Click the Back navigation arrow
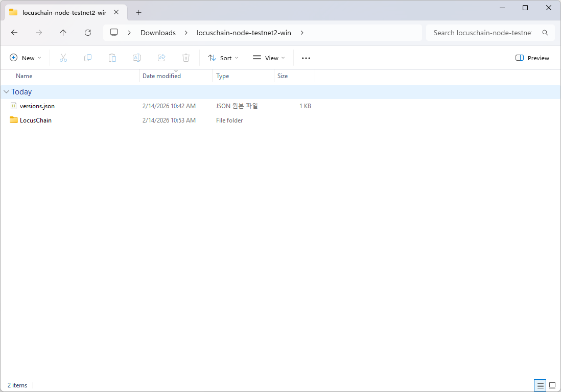561x392 pixels. [14, 33]
